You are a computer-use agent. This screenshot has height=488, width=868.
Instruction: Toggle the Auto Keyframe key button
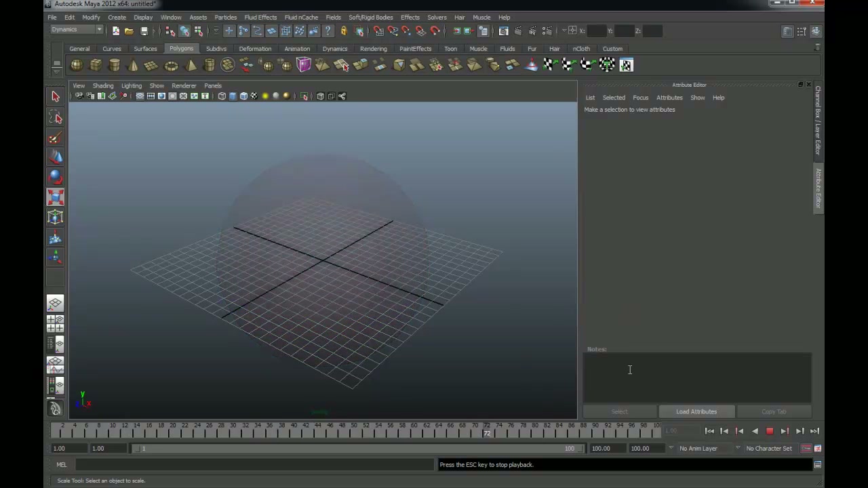pos(806,449)
